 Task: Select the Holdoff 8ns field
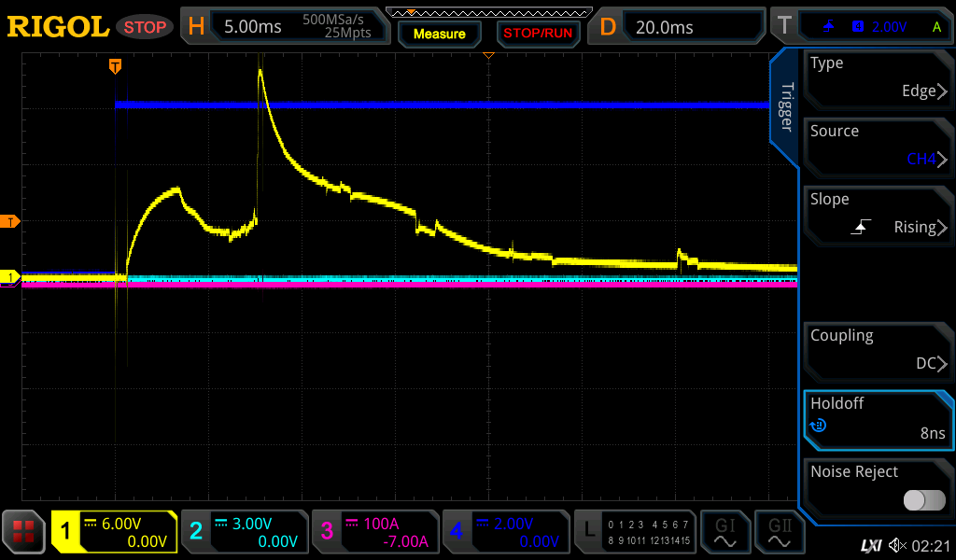point(876,418)
